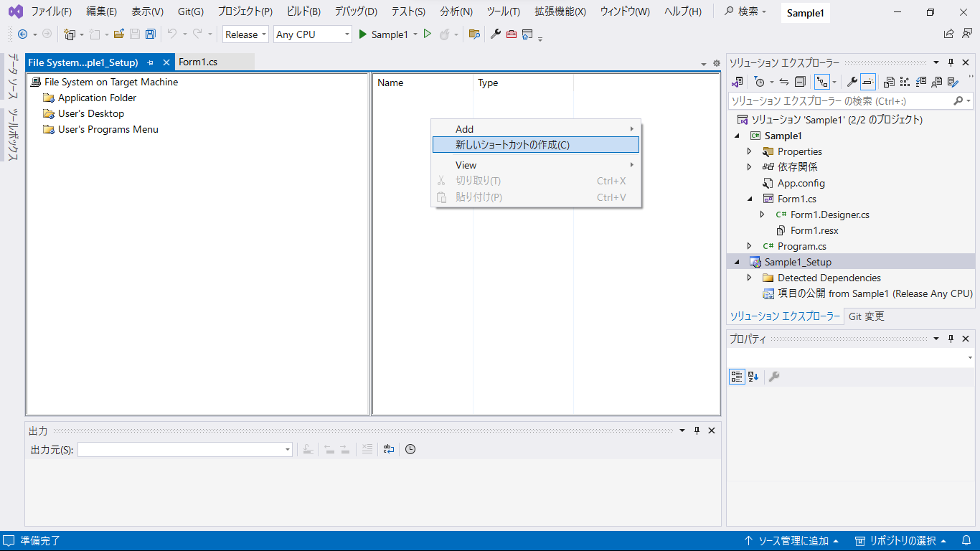Click the Sync with Active Document arrows icon

coord(784,83)
